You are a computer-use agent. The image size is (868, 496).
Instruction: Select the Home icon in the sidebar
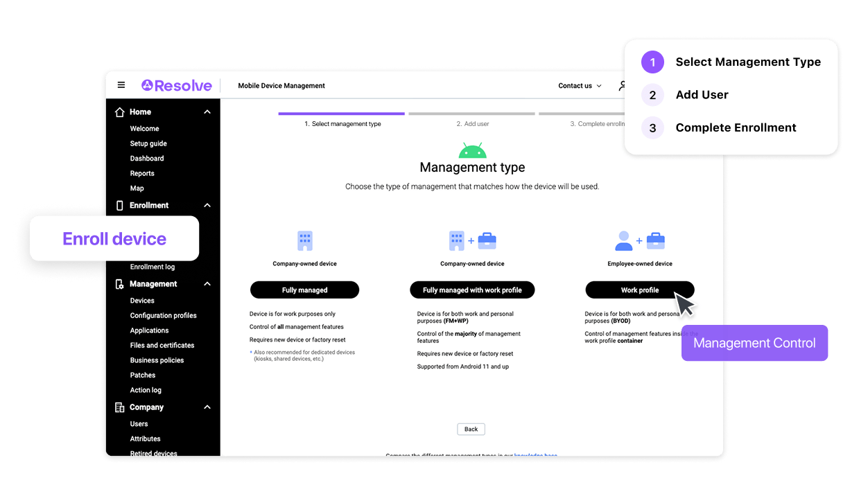[x=121, y=112]
